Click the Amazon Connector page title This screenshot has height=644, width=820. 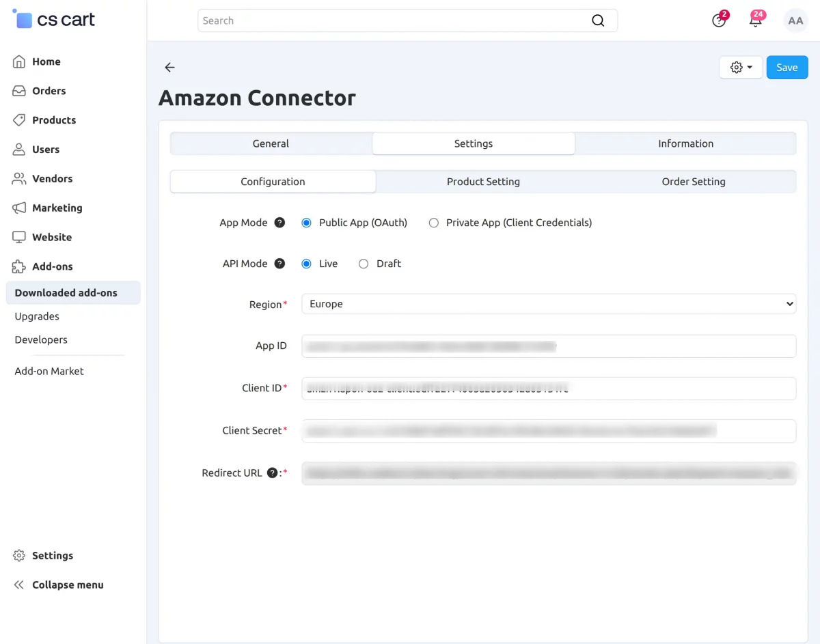click(257, 98)
